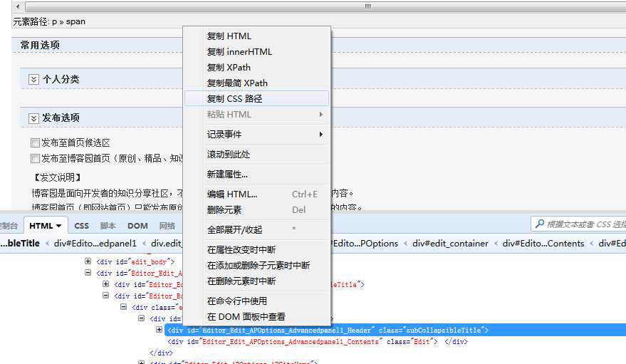Expand the div id=edit_body node
The width and height of the screenshot is (626, 364).
88,261
